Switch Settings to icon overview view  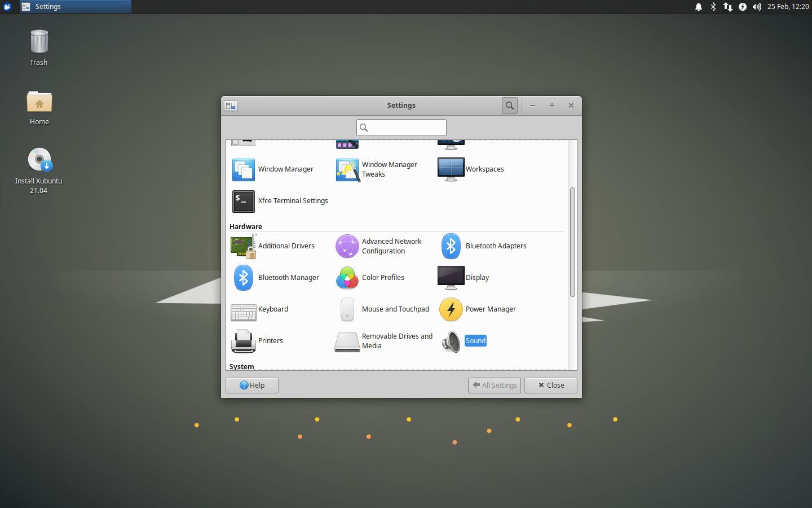point(230,106)
